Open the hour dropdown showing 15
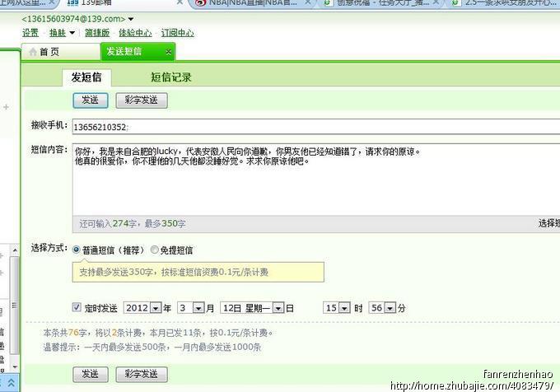Screen dimensions: 560x392 (x=344, y=308)
